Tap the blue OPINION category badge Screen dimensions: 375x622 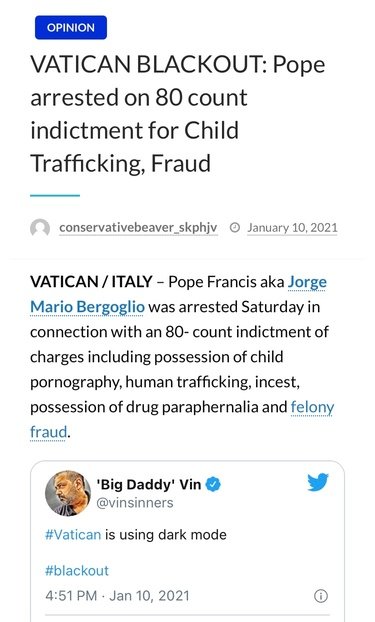click(x=71, y=27)
